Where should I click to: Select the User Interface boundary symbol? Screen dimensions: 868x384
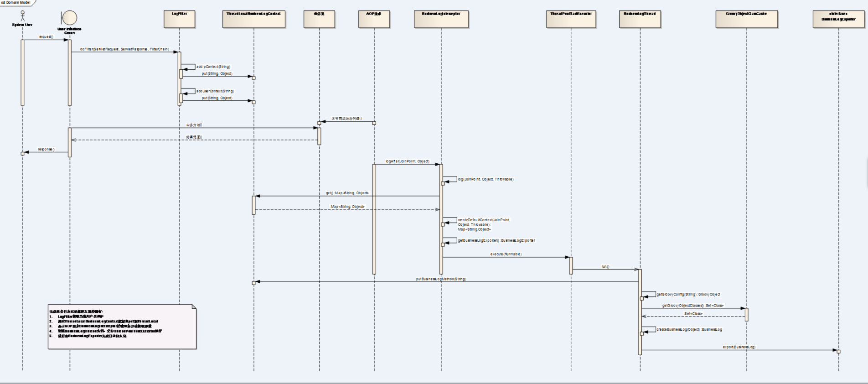[69, 18]
